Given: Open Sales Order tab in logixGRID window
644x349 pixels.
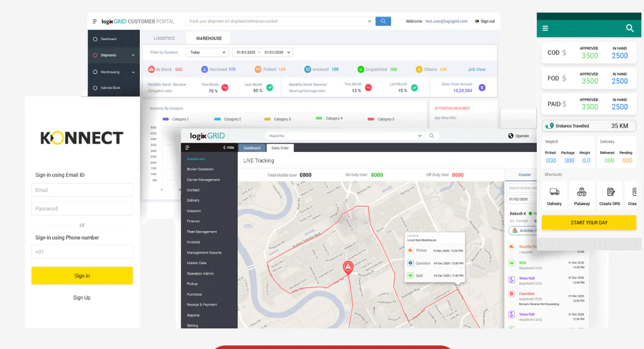Looking at the screenshot, I should [x=280, y=148].
